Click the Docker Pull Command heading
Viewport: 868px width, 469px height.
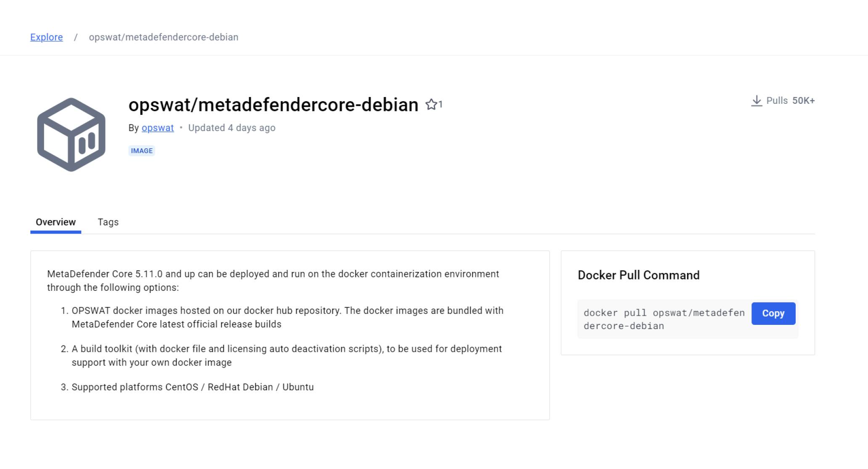(639, 275)
